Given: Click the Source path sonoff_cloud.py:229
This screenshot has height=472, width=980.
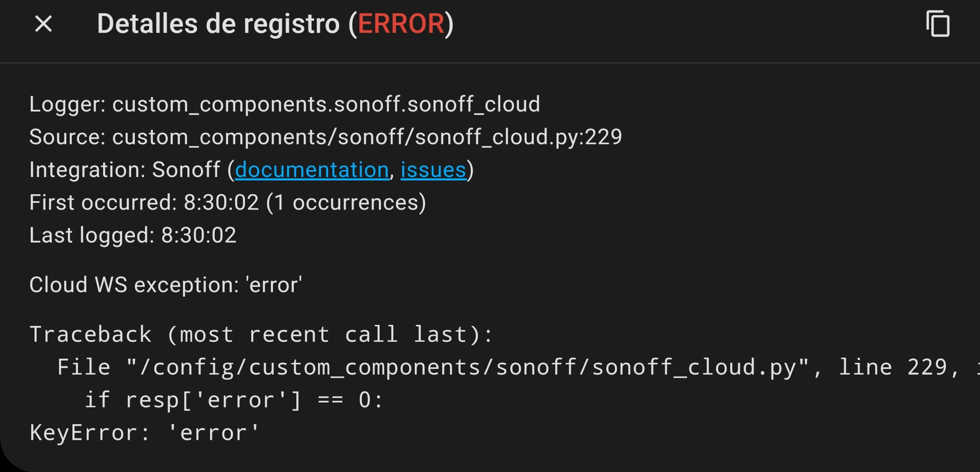Looking at the screenshot, I should click(326, 136).
